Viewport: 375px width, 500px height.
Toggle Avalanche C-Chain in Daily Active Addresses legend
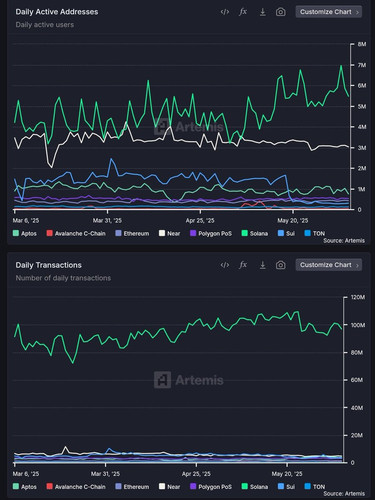76,233
